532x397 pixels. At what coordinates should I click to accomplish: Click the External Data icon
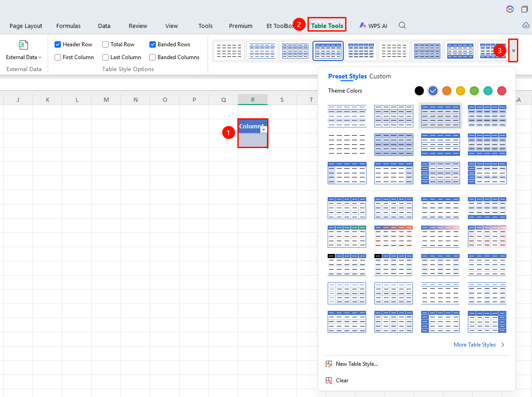coord(23,45)
